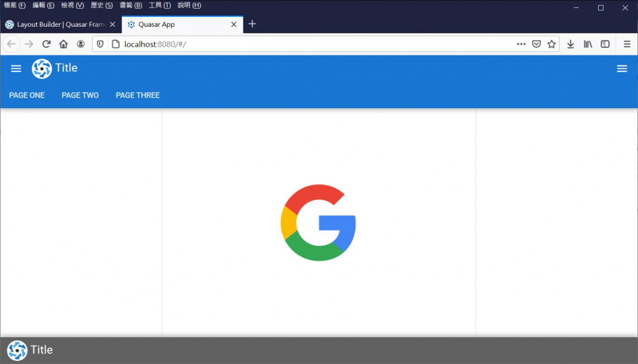The image size is (638, 364).
Task: Open the browser home page
Action: click(x=64, y=44)
